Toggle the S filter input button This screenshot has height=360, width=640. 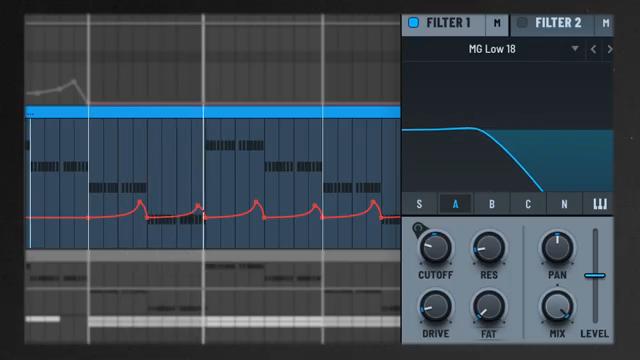(x=419, y=204)
